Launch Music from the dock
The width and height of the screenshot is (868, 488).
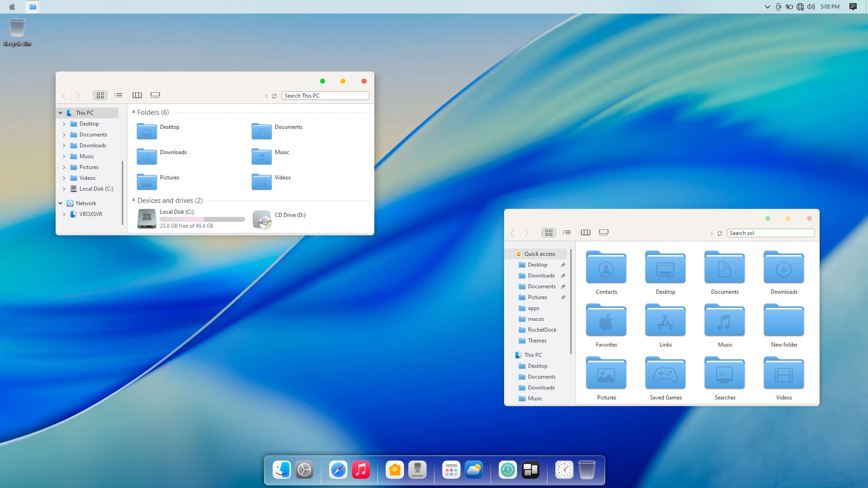click(361, 470)
